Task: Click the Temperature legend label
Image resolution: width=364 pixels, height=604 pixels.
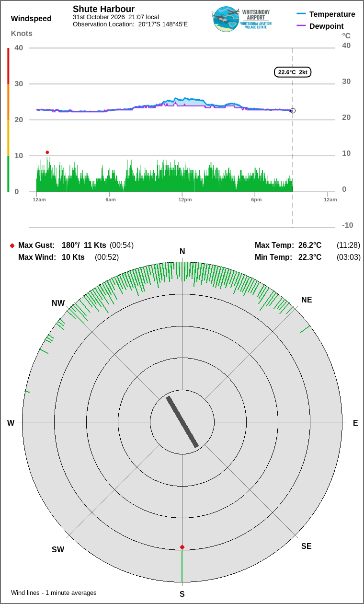Action: point(332,14)
